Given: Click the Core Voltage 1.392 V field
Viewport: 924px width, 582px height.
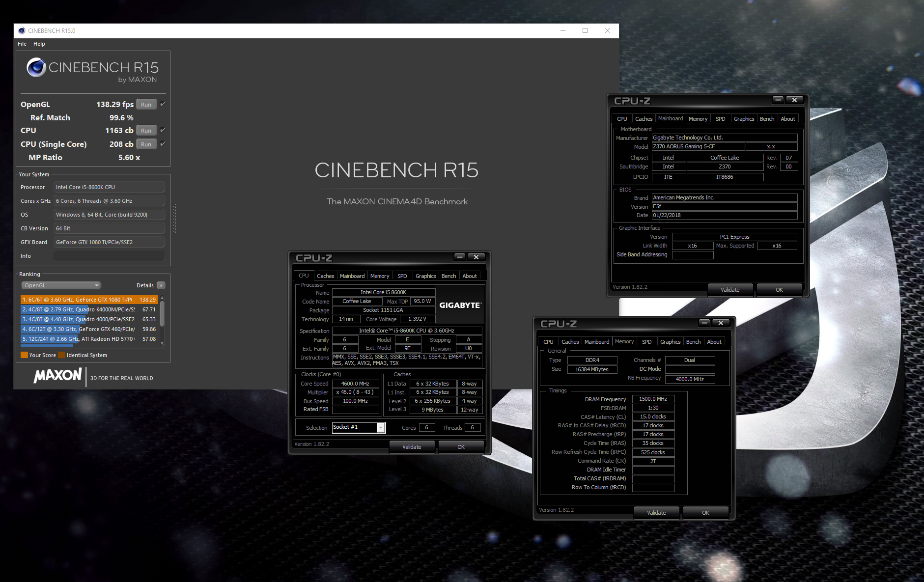Looking at the screenshot, I should 417,319.
